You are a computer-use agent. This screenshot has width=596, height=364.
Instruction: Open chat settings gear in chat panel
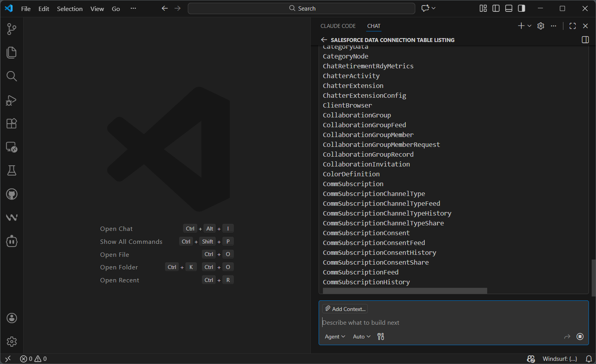[x=541, y=26]
